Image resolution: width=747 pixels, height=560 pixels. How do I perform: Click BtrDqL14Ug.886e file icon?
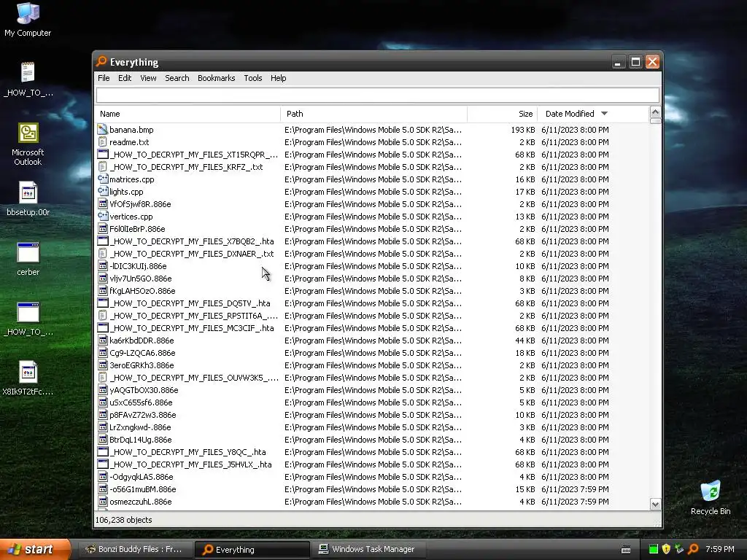tap(102, 440)
